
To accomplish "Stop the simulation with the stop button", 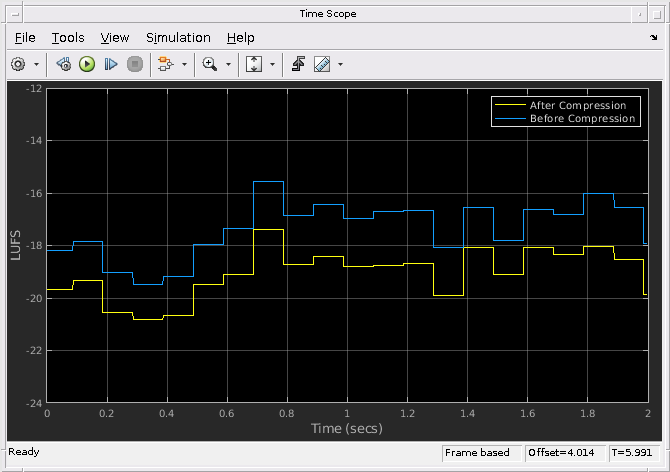I will [135, 64].
